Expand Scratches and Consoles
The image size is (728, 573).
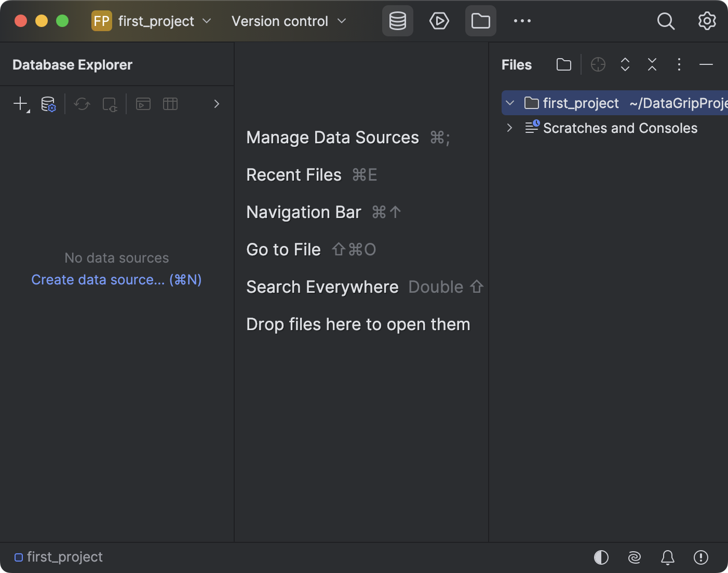coord(509,128)
